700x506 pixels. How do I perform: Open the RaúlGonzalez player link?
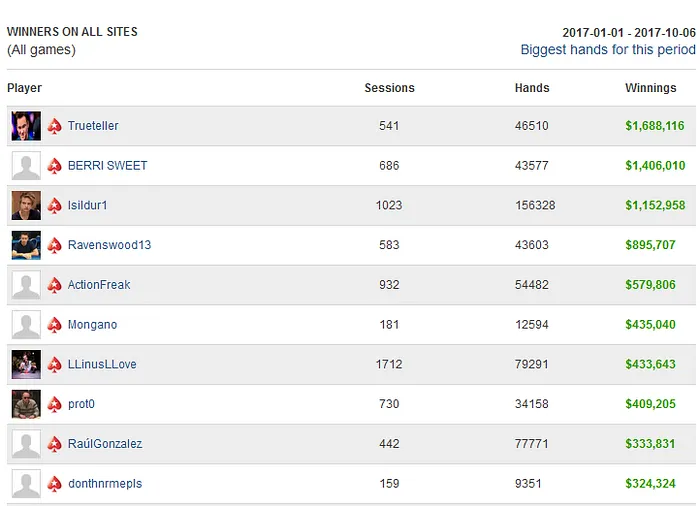point(105,444)
